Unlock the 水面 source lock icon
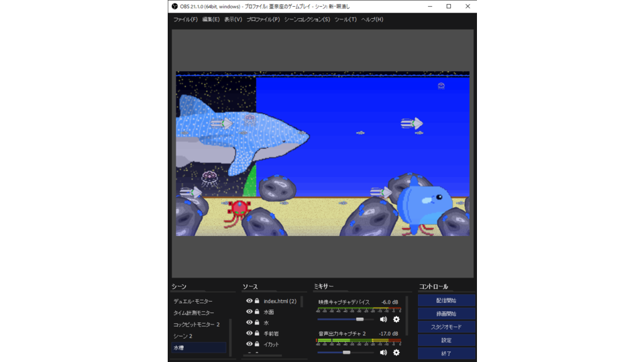 [x=257, y=312]
